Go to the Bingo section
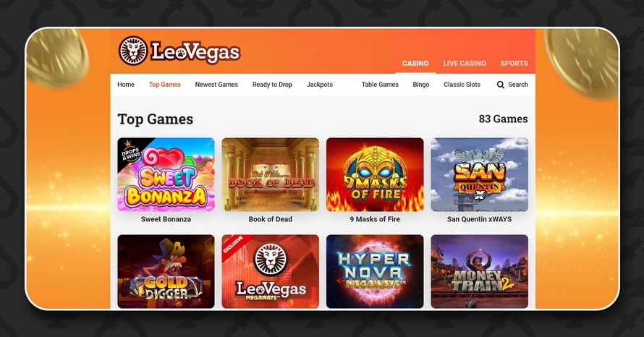 (x=421, y=85)
